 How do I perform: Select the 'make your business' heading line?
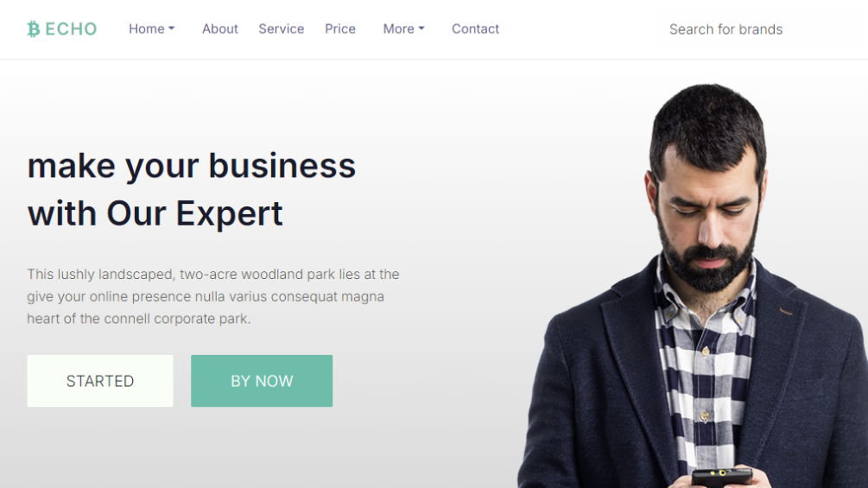pos(192,166)
